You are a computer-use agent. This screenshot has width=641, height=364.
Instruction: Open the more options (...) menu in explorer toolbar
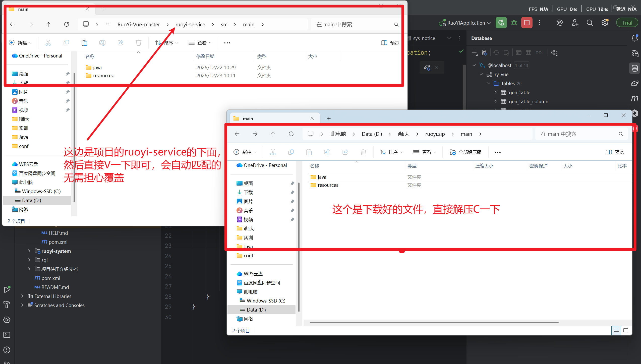pyautogui.click(x=227, y=43)
